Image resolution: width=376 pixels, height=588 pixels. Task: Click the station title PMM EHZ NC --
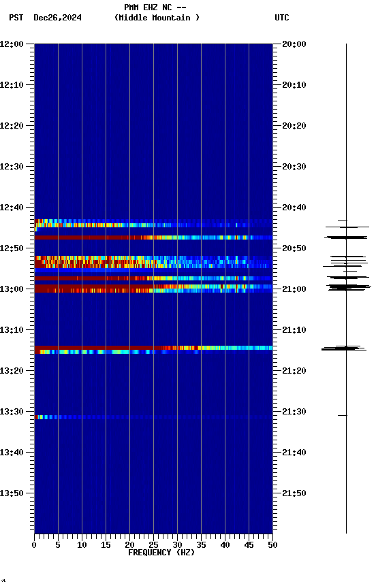[155, 7]
